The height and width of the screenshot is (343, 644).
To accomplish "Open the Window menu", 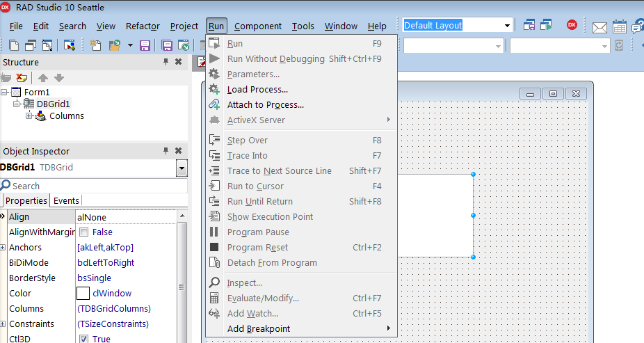I will click(341, 26).
